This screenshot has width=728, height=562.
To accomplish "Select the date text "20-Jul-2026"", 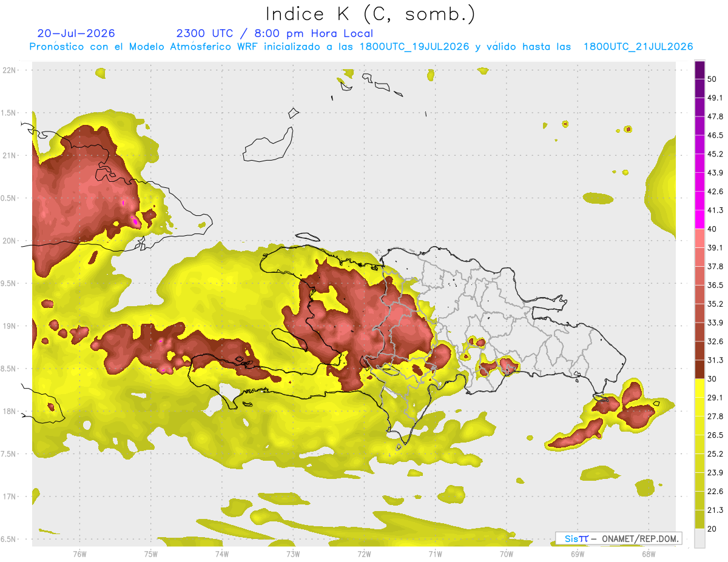I will (x=76, y=33).
